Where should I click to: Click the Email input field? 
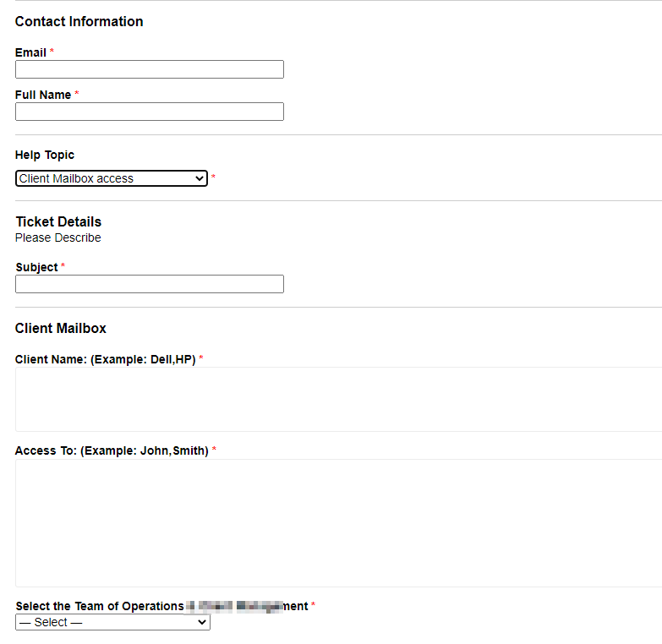point(149,69)
